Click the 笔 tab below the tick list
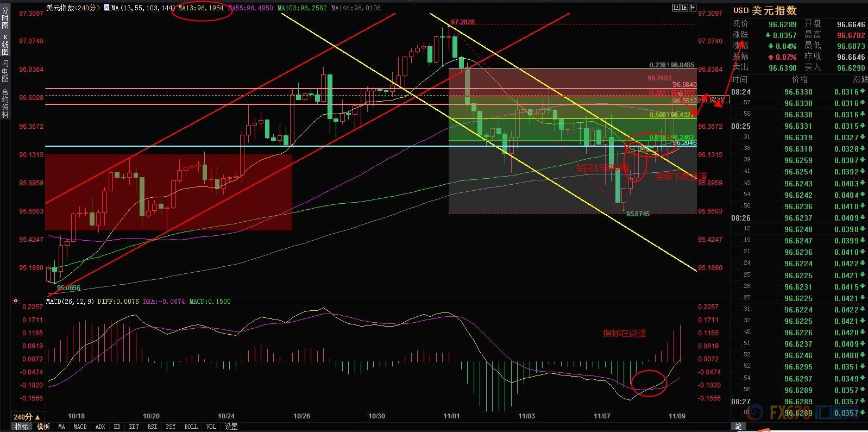Image resolution: width=868 pixels, height=432 pixels. (x=738, y=427)
